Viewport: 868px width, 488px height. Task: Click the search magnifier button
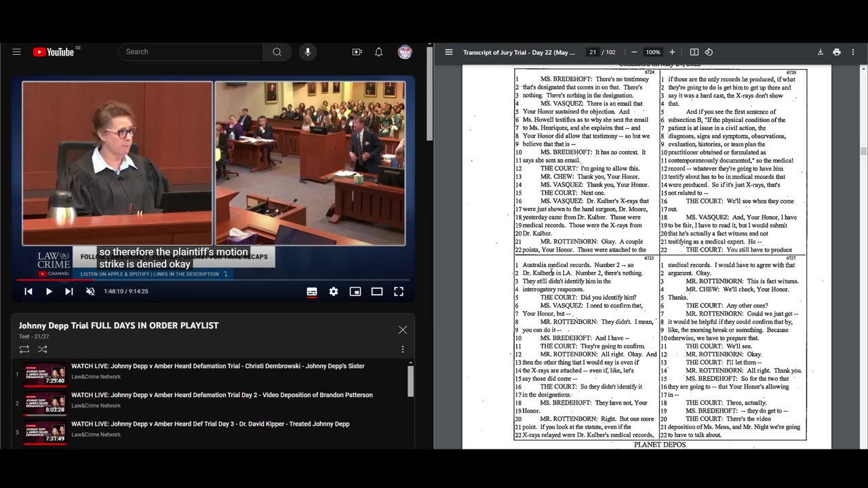point(277,52)
